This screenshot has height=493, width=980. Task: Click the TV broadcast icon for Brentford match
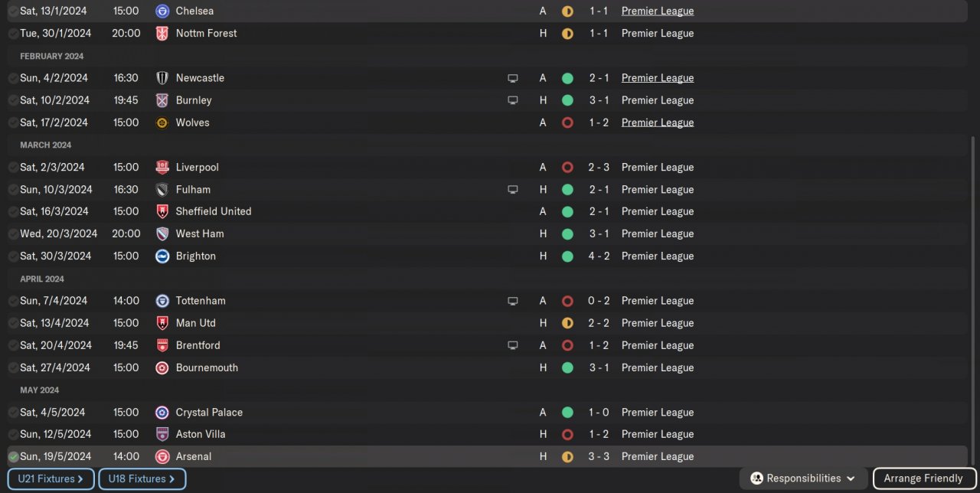513,345
